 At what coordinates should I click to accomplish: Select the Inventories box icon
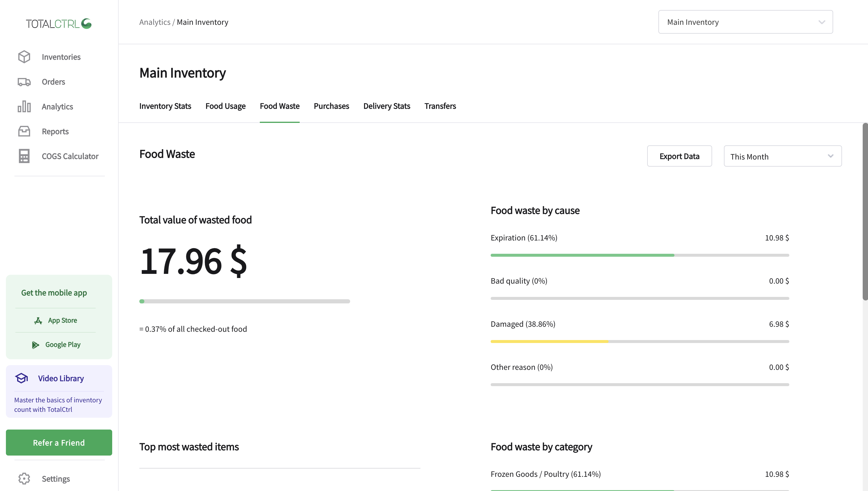pos(24,57)
